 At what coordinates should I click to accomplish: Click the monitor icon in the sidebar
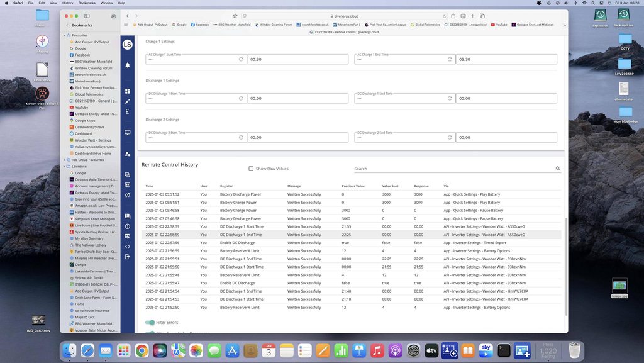tap(128, 133)
